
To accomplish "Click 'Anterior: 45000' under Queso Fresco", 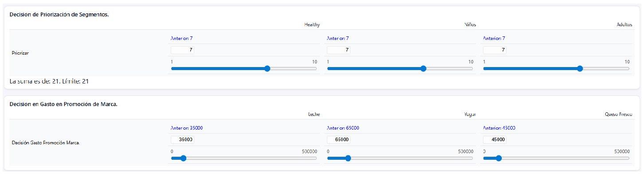I will point(499,128).
